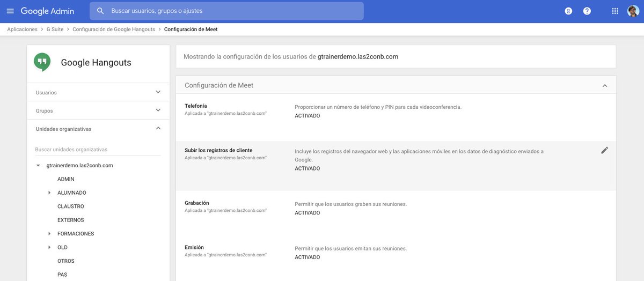Screen dimensions: 644x281
Task: Expand the Grupos section
Action: tap(98, 110)
